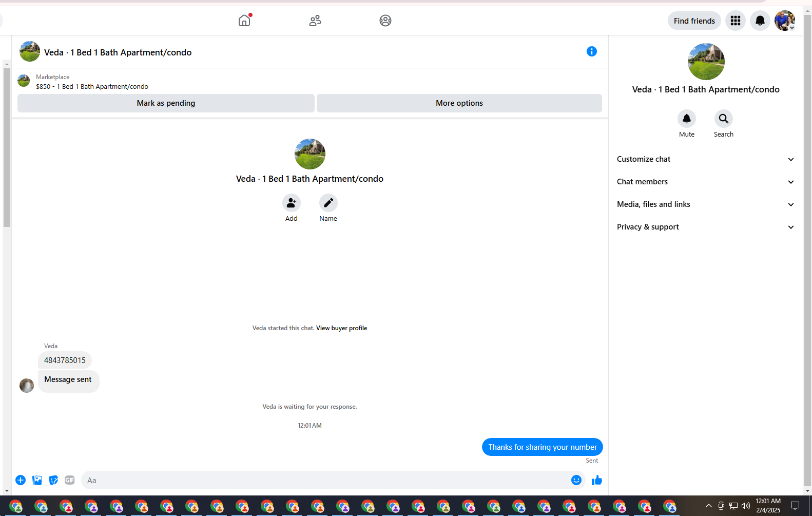The width and height of the screenshot is (812, 516).
Task: Open the emoji picker in message box
Action: click(576, 480)
